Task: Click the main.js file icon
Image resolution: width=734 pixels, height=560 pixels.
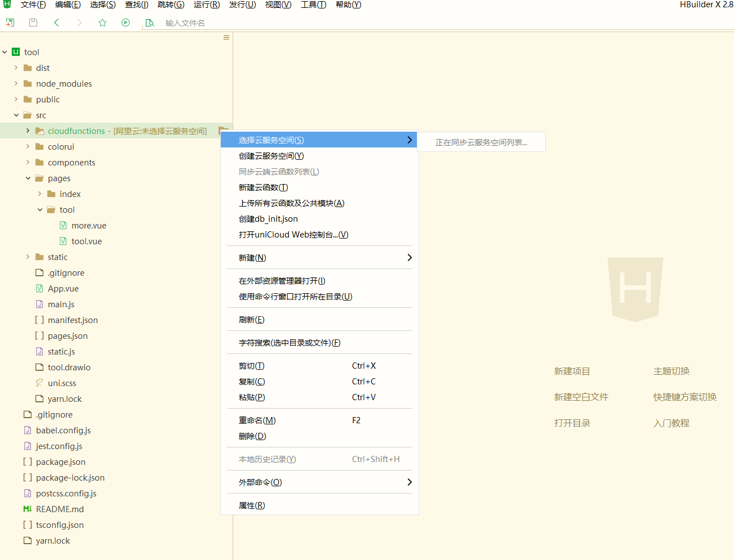Action: point(39,304)
